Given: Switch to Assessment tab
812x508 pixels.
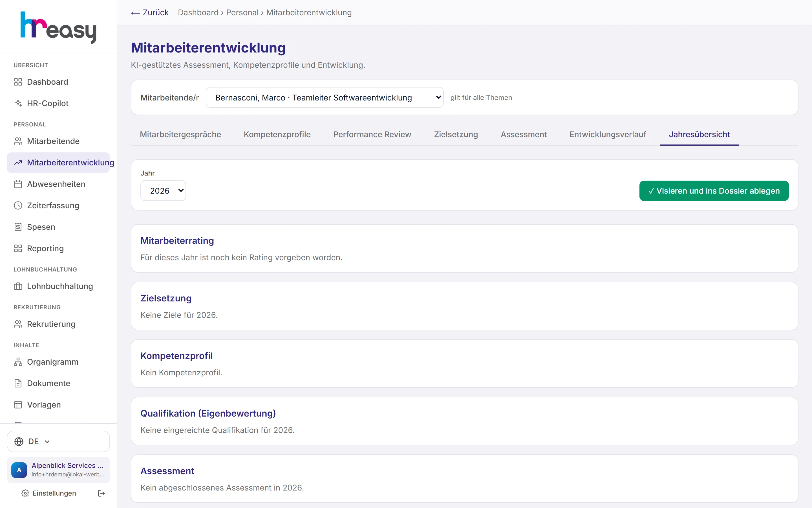Looking at the screenshot, I should (524, 134).
